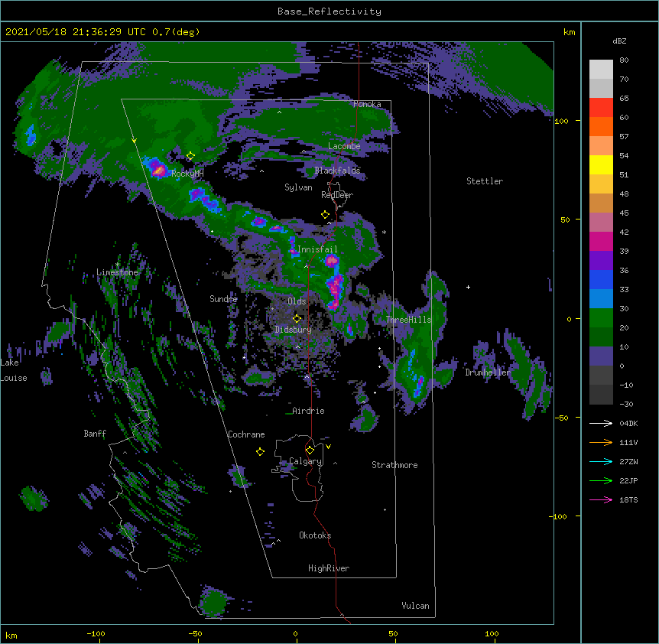The image size is (659, 644).
Task: Click the Vulcan label
Action: coord(415,606)
